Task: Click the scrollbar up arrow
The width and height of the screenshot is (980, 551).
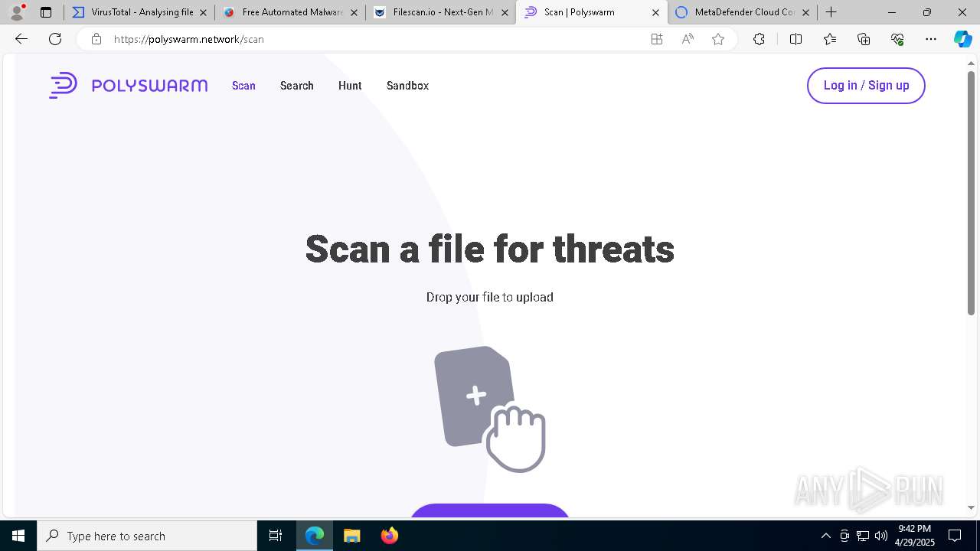Action: point(971,62)
